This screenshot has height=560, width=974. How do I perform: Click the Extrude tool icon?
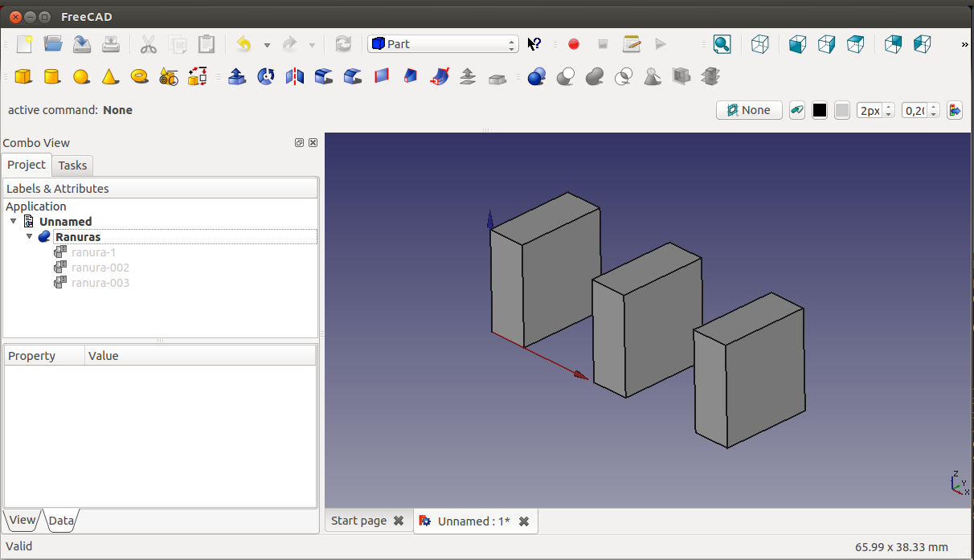pyautogui.click(x=236, y=77)
